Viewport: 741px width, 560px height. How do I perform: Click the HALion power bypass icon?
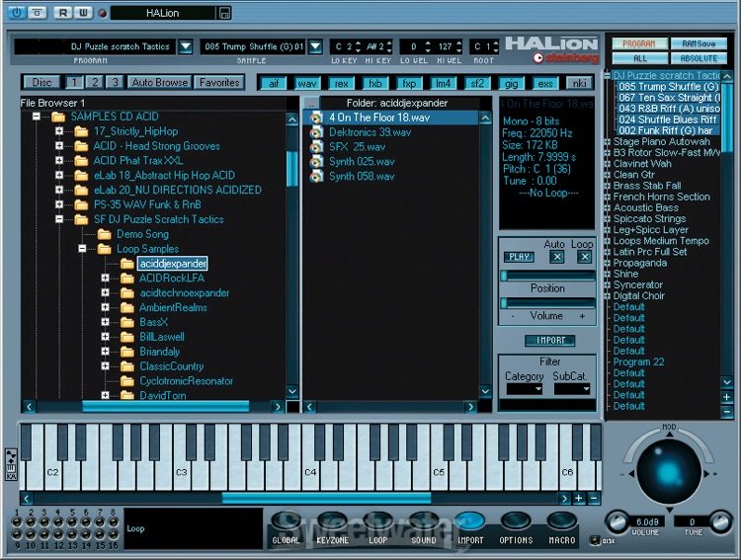tap(15, 12)
